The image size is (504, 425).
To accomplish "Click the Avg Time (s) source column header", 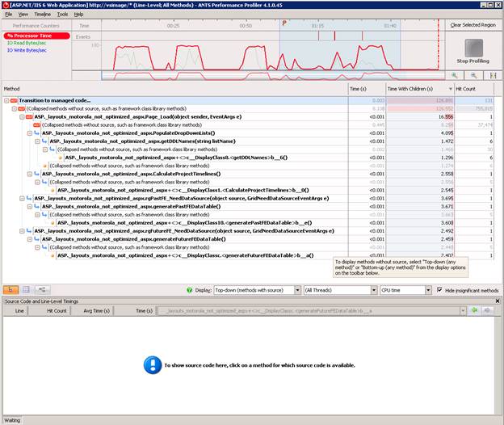I will click(x=93, y=311).
